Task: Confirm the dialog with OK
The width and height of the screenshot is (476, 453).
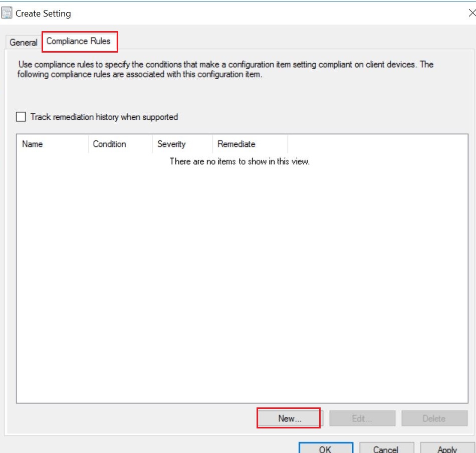Action: pos(326,448)
